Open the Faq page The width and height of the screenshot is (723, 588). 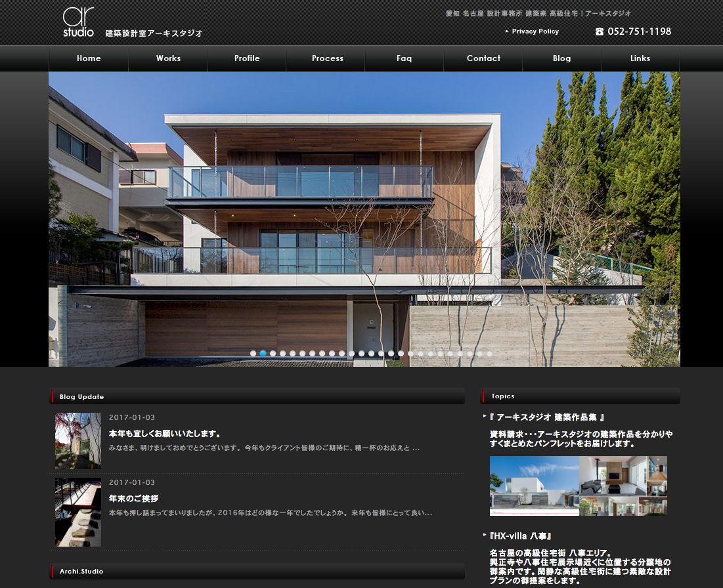pos(405,58)
